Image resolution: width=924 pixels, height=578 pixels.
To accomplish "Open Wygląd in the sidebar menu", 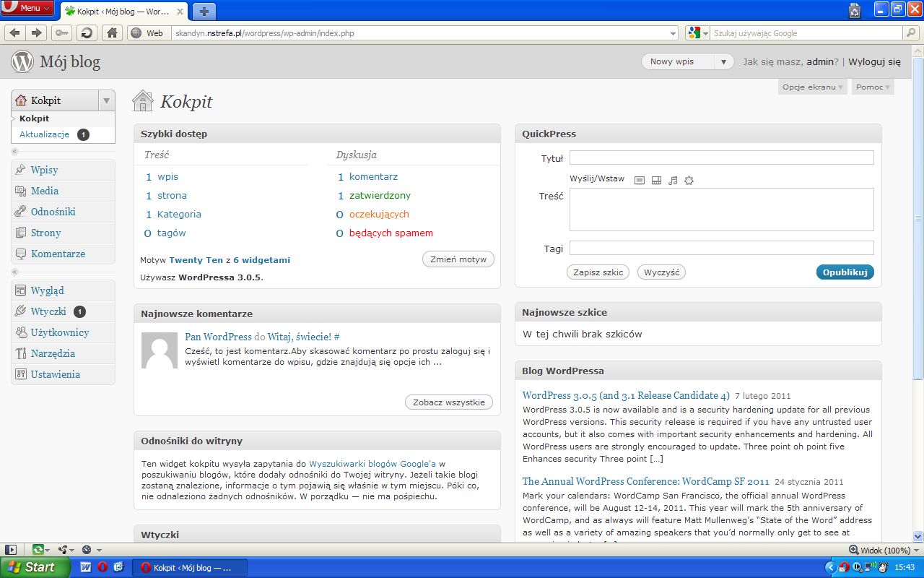I will pyautogui.click(x=48, y=290).
